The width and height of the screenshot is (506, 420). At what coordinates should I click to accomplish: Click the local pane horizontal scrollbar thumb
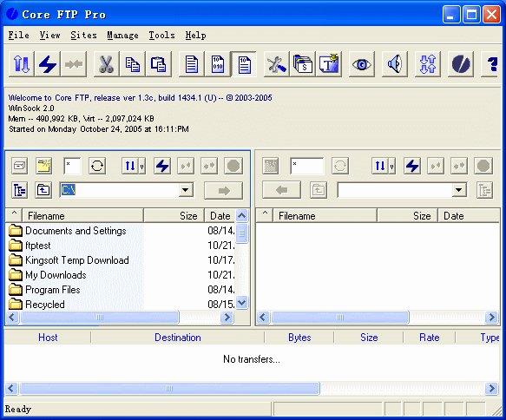[x=100, y=317]
